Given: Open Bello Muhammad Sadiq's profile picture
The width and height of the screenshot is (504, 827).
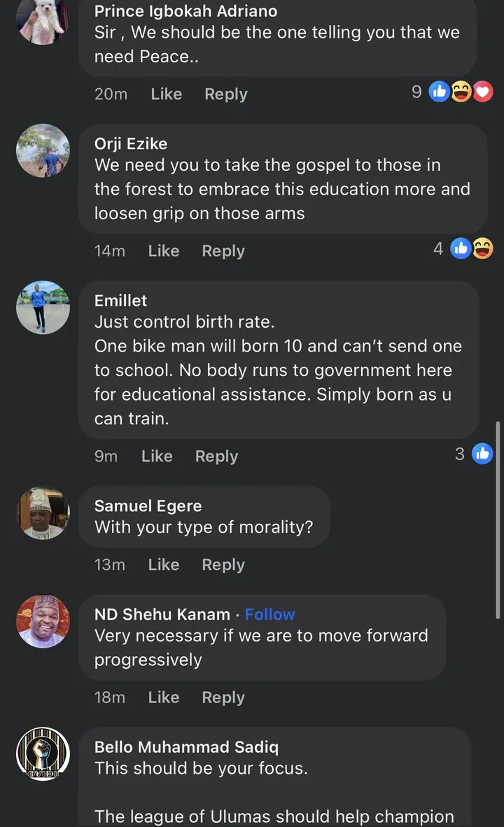Looking at the screenshot, I should pyautogui.click(x=43, y=753).
